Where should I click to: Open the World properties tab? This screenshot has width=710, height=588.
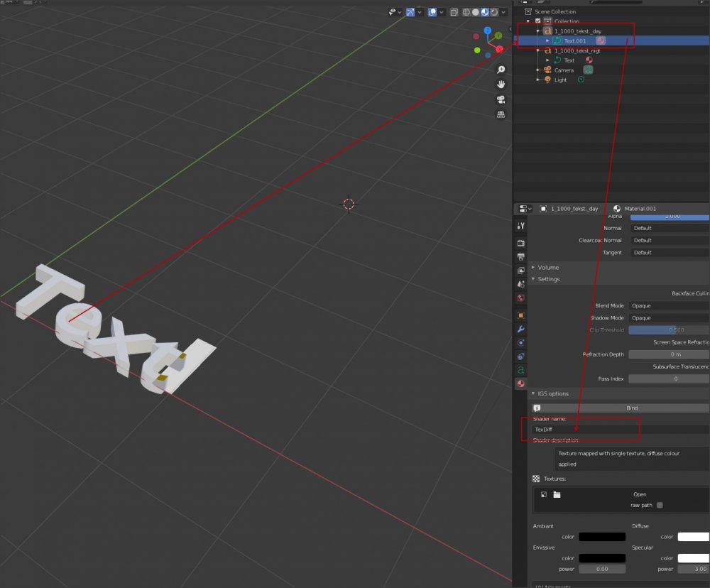pos(521,298)
